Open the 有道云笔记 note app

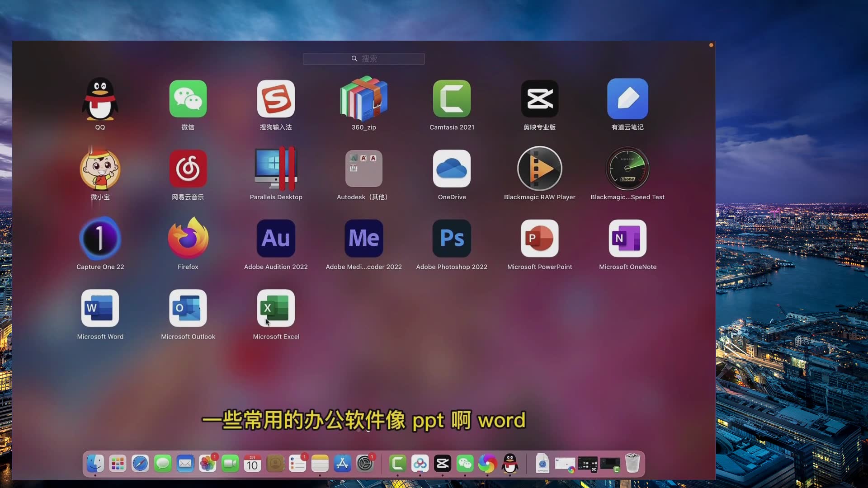(627, 99)
